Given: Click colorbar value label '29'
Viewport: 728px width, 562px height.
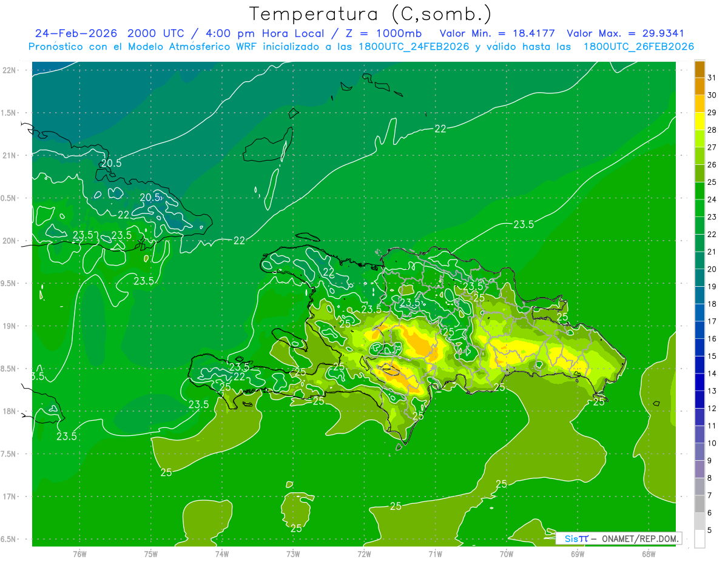Looking at the screenshot, I should point(712,112).
